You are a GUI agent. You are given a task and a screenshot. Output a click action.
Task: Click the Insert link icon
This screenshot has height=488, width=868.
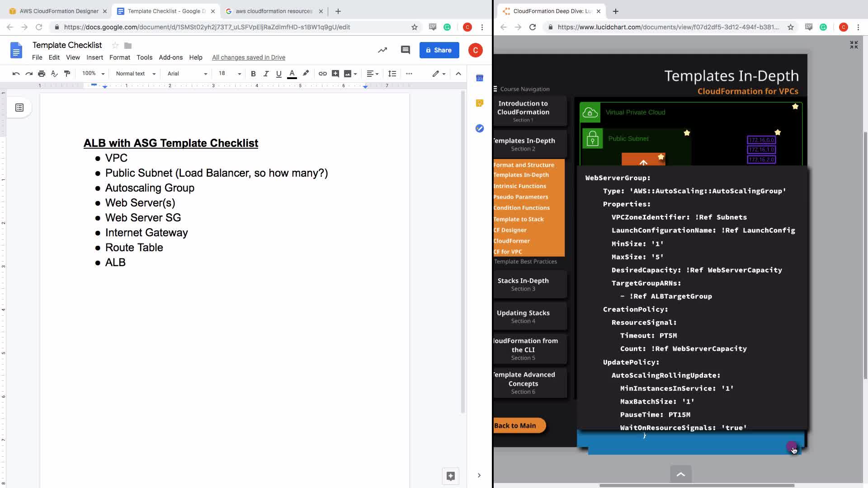322,74
